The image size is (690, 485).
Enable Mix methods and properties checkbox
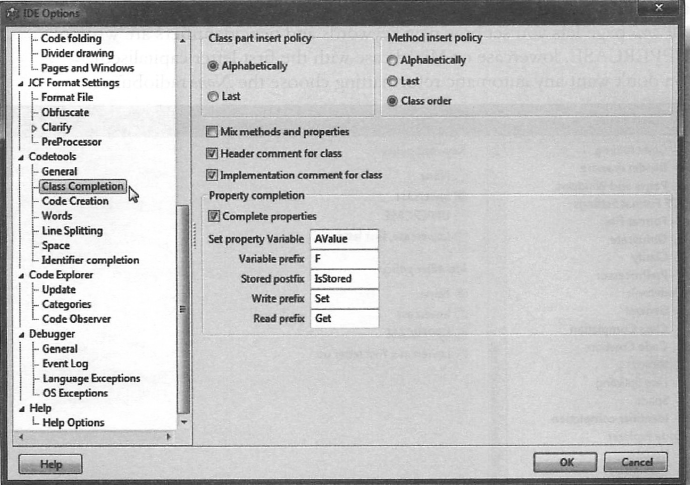[212, 132]
